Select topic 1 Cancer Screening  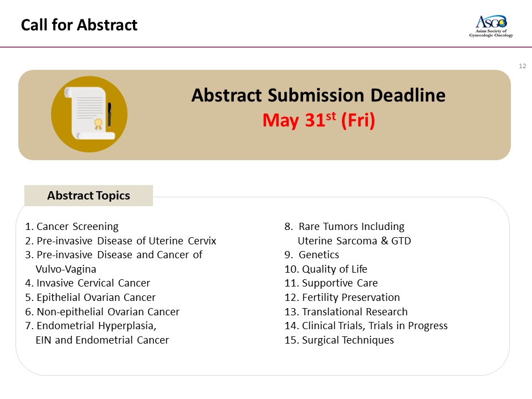72,226
